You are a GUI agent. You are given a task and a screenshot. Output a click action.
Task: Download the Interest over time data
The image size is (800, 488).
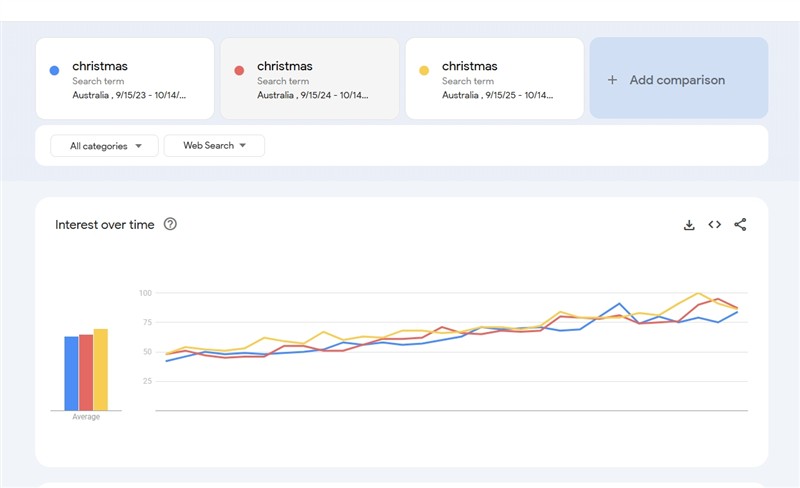[689, 225]
